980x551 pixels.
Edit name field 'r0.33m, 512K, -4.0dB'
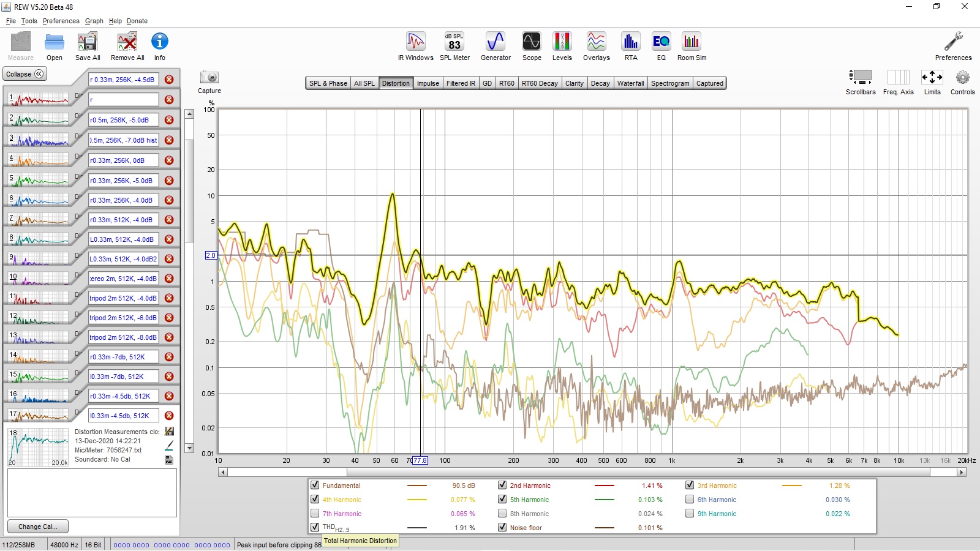(124, 220)
